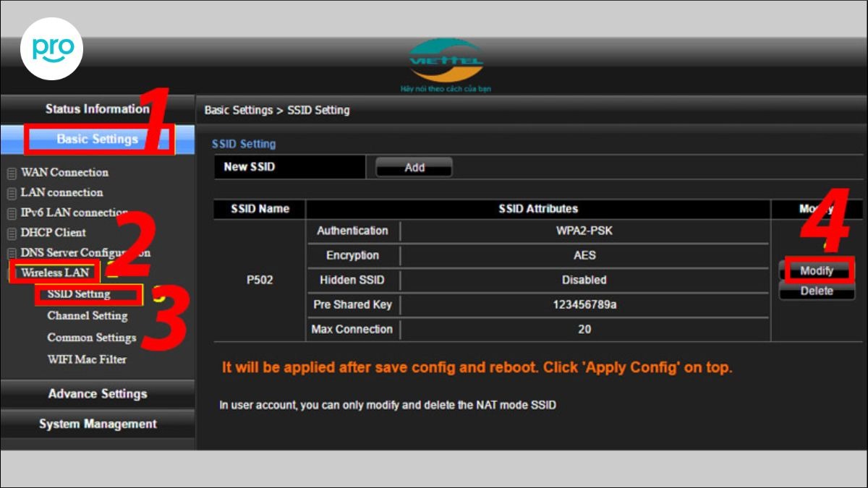
Task: Click the SSID Name column header
Action: [x=260, y=209]
